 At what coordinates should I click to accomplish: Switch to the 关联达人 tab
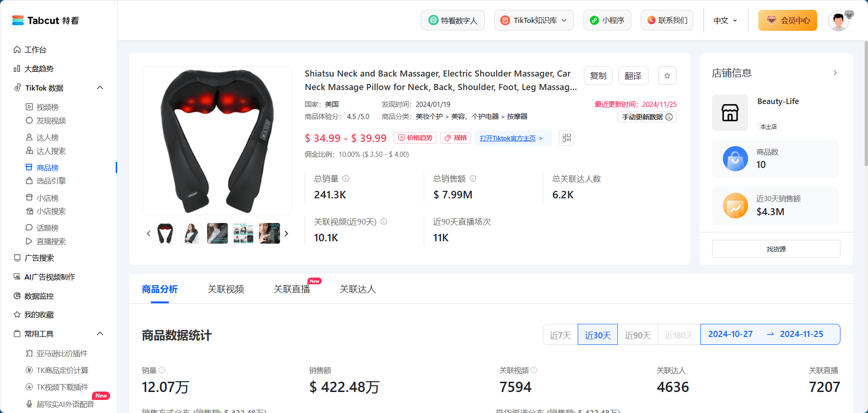(357, 289)
